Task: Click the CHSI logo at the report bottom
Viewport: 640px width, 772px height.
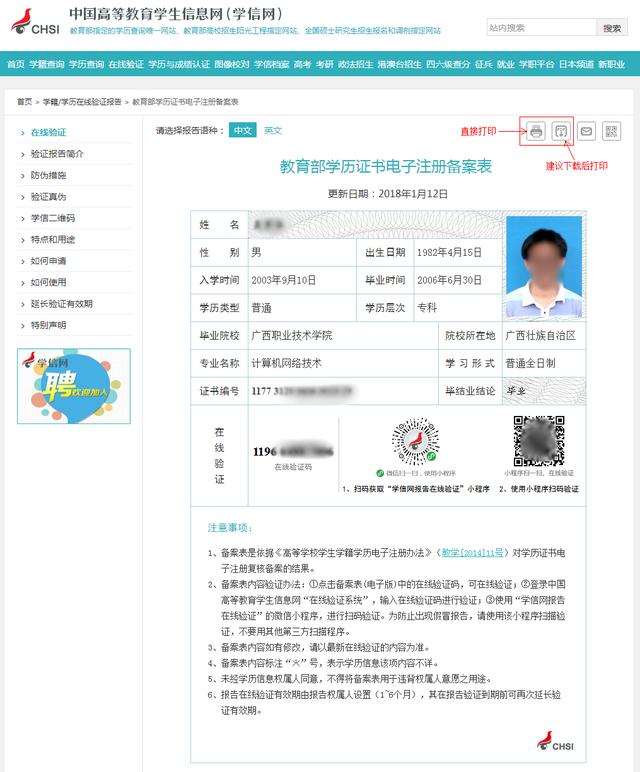Action: click(555, 741)
